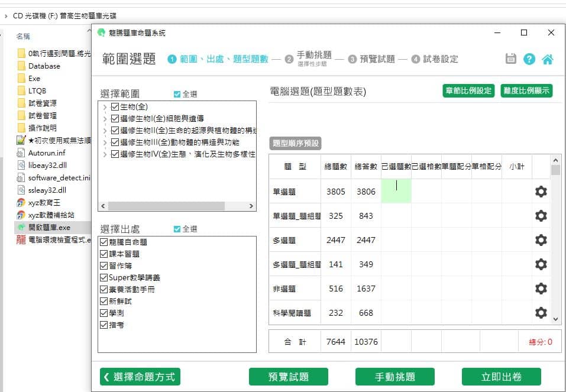566x392 pixels.
Task: Select 操作說明 folder in Explorer
Action: (x=37, y=128)
